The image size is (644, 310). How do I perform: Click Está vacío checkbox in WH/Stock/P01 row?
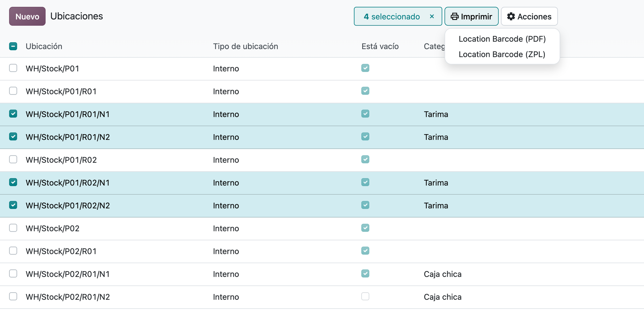pyautogui.click(x=365, y=68)
